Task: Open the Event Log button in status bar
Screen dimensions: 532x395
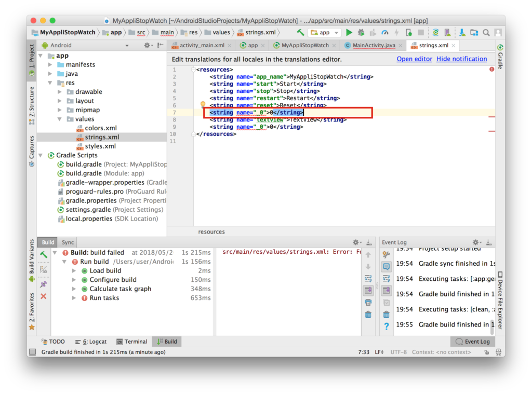Action: coord(473,342)
